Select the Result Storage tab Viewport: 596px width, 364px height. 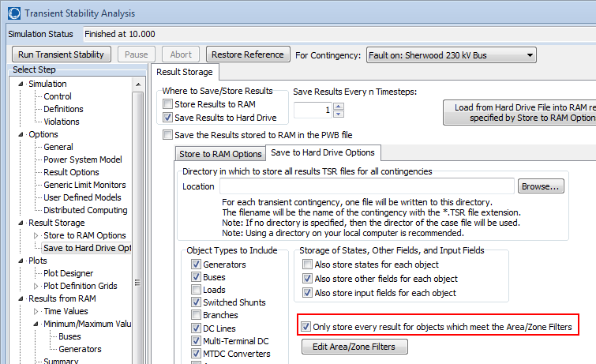click(185, 72)
